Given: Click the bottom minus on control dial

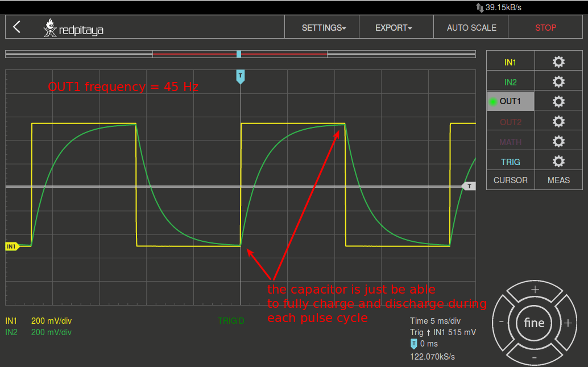Looking at the screenshot, I should click(535, 357).
